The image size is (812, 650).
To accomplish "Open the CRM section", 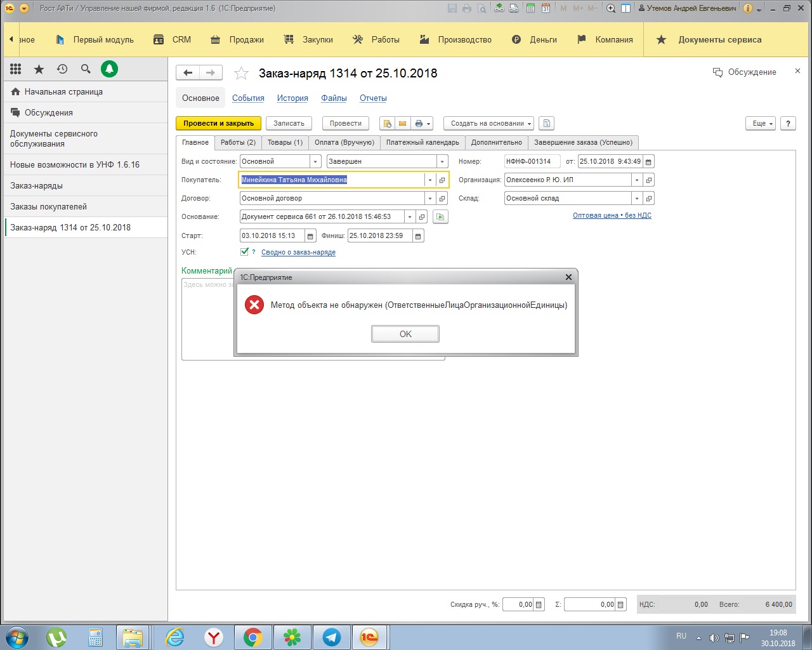I will pyautogui.click(x=172, y=39).
